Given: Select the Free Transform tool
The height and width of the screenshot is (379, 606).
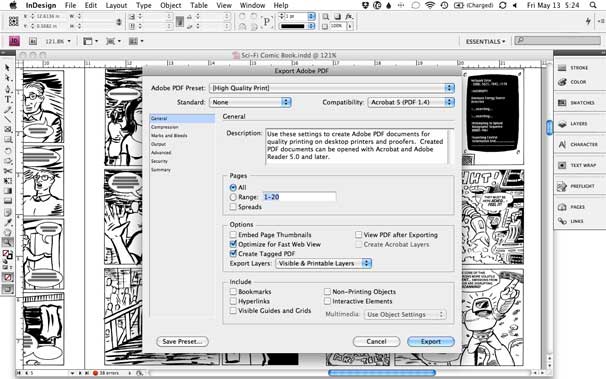Looking at the screenshot, I should (x=7, y=181).
